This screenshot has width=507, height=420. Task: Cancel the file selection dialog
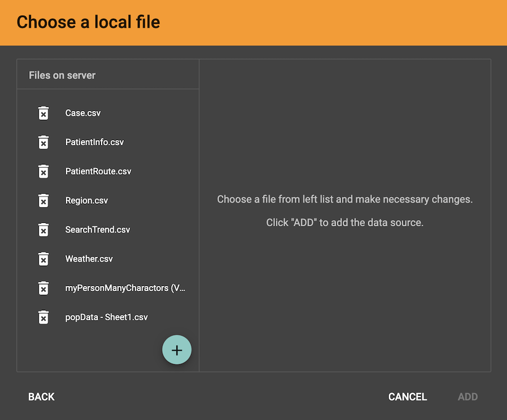(407, 397)
